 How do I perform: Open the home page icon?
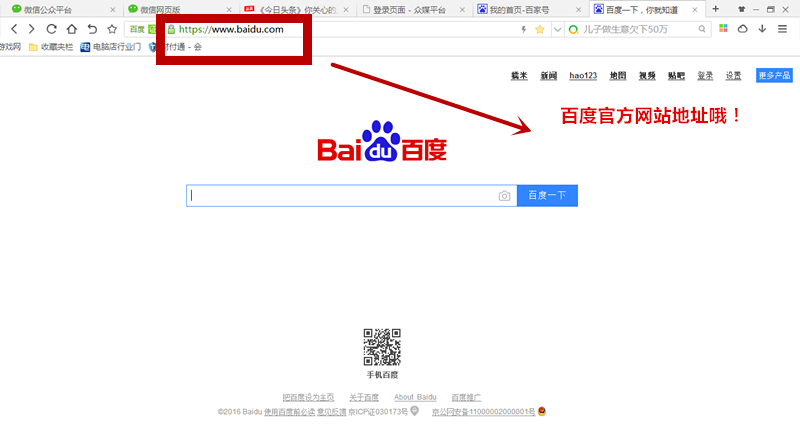(71, 29)
